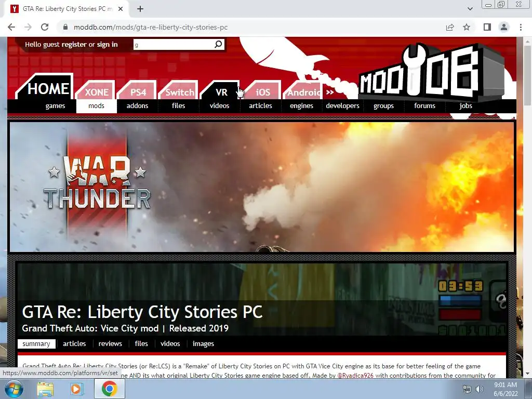Click the sign in link

pyautogui.click(x=107, y=45)
